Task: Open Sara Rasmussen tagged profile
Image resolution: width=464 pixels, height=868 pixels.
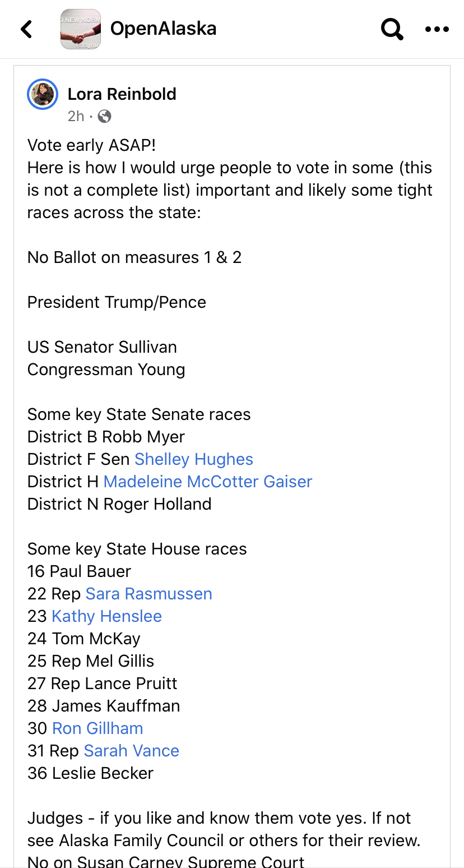Action: (x=149, y=594)
